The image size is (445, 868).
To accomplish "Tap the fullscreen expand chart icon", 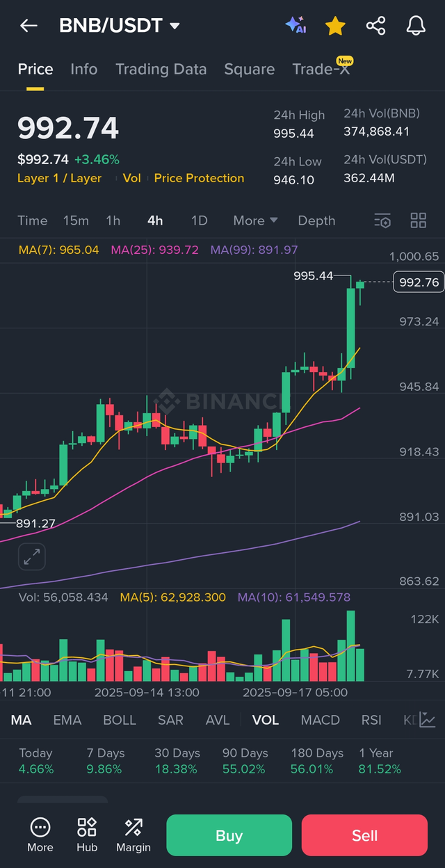I will click(x=32, y=556).
